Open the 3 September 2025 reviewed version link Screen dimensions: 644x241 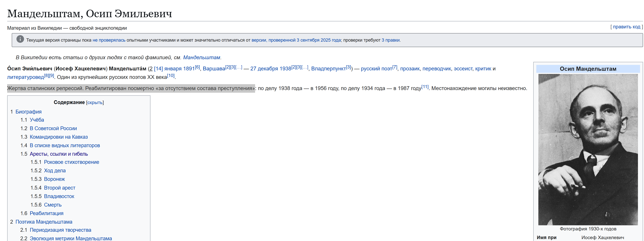(296, 40)
